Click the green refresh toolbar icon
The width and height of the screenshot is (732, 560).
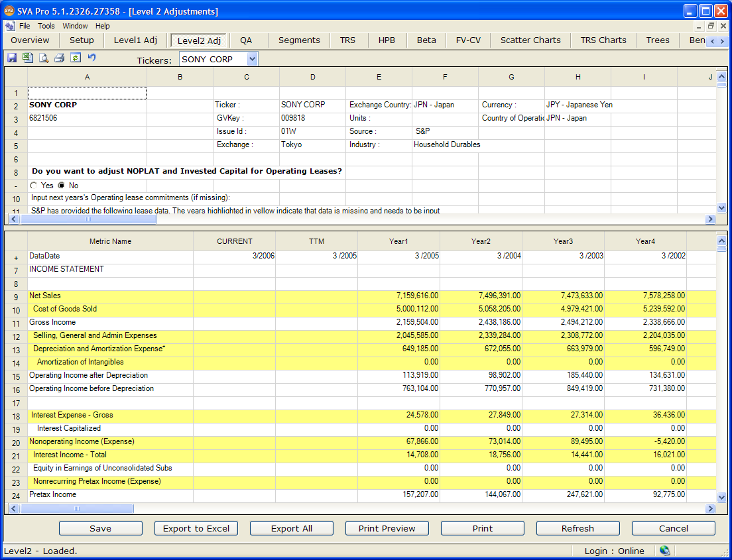[76, 58]
